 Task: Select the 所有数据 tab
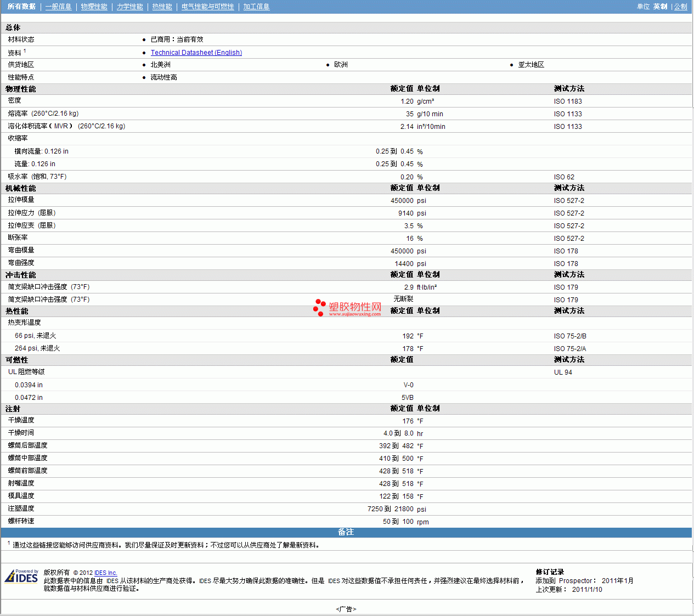[x=21, y=7]
